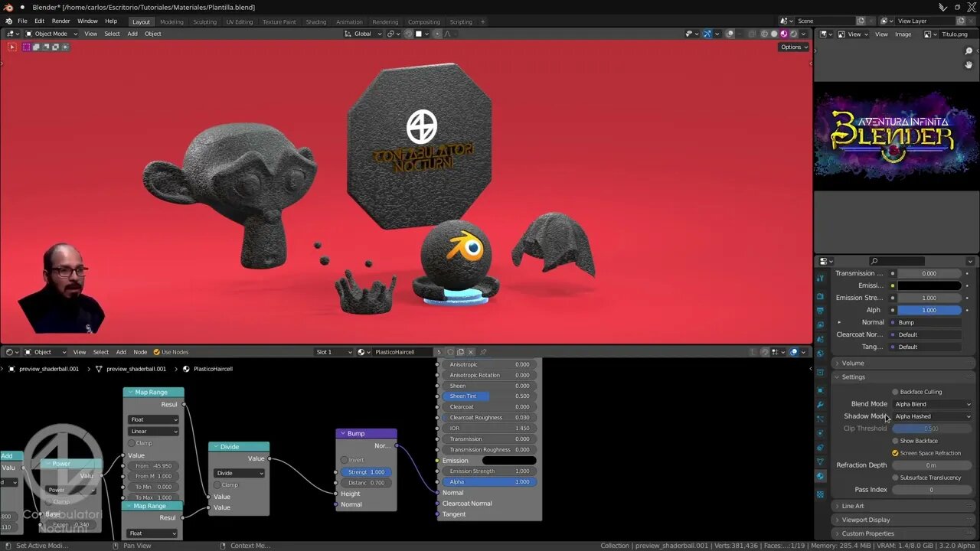This screenshot has height=551, width=980.
Task: Open the Object Mode dropdown
Action: tap(51, 34)
